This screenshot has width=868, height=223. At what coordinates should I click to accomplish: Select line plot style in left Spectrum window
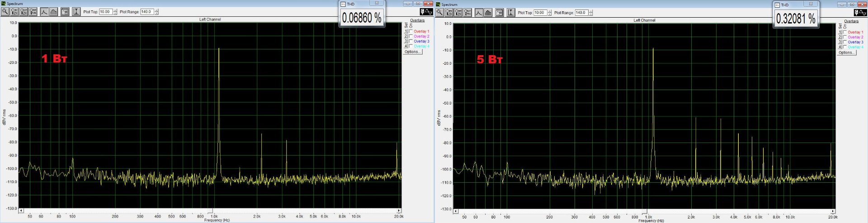(44, 12)
